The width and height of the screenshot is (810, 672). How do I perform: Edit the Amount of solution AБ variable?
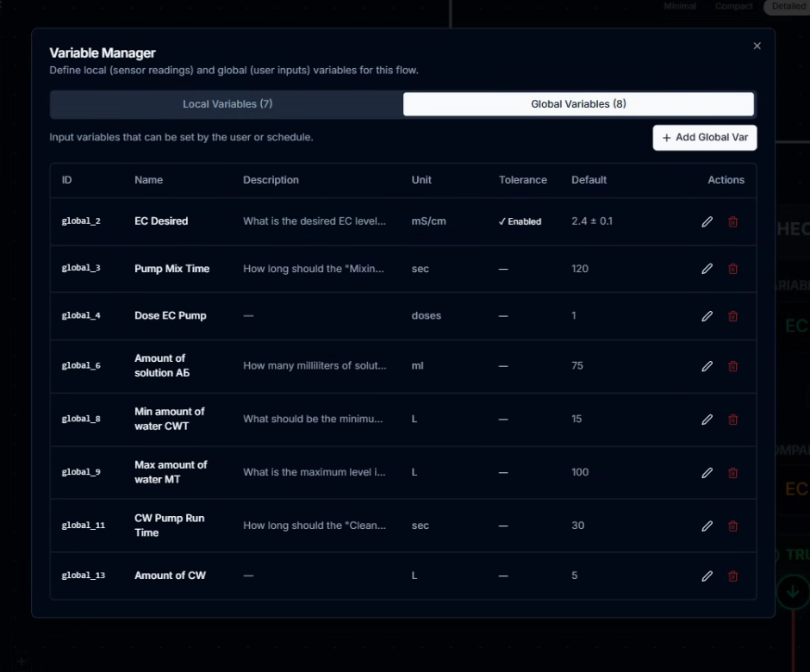tap(707, 366)
